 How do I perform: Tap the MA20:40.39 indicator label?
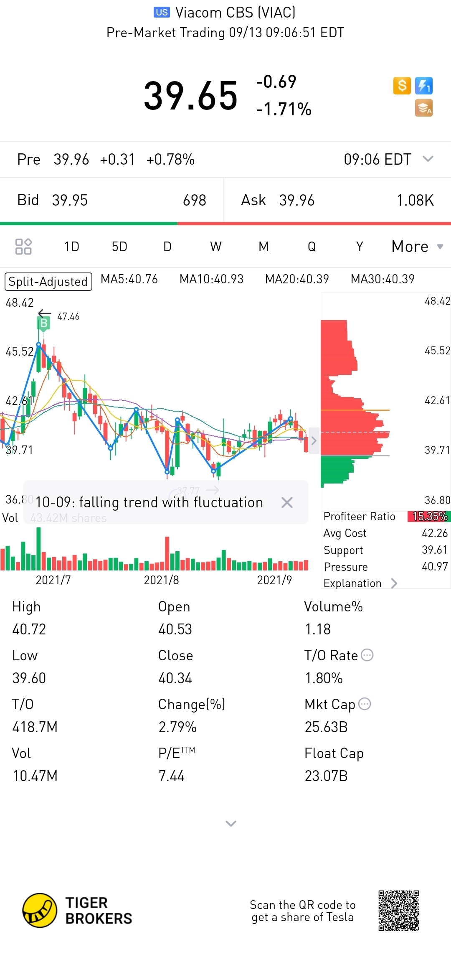(297, 279)
